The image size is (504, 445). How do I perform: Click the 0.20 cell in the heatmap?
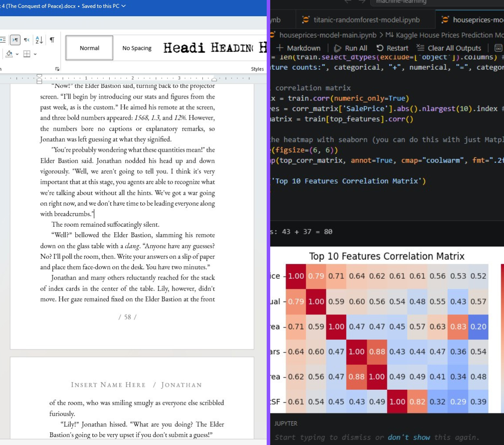[x=478, y=327]
